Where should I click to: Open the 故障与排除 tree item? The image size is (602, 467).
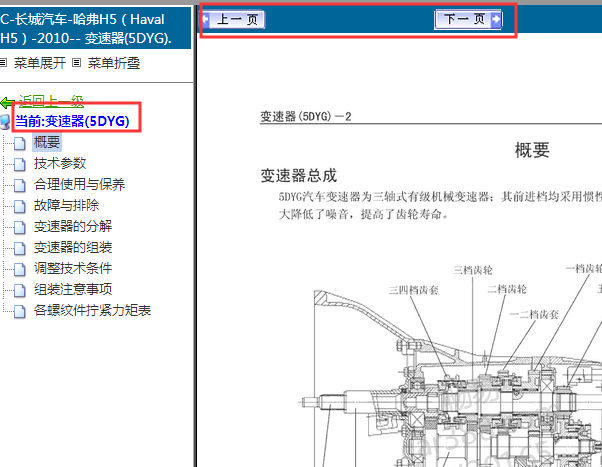[66, 205]
